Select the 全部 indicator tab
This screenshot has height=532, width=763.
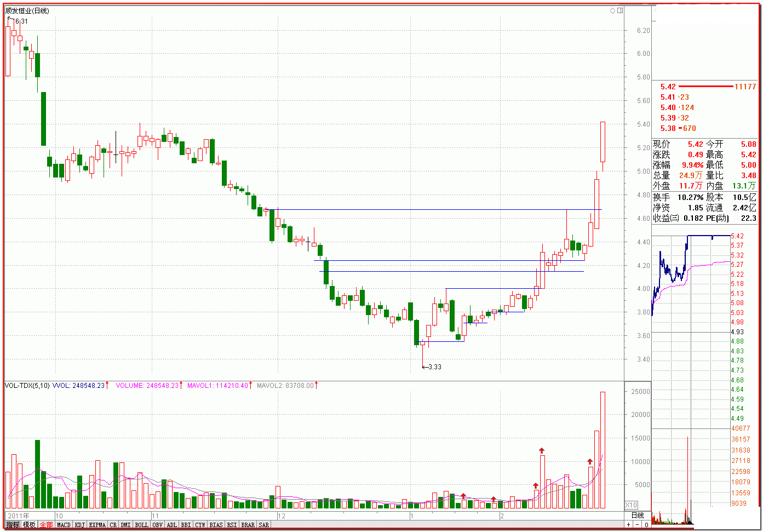pyautogui.click(x=46, y=525)
